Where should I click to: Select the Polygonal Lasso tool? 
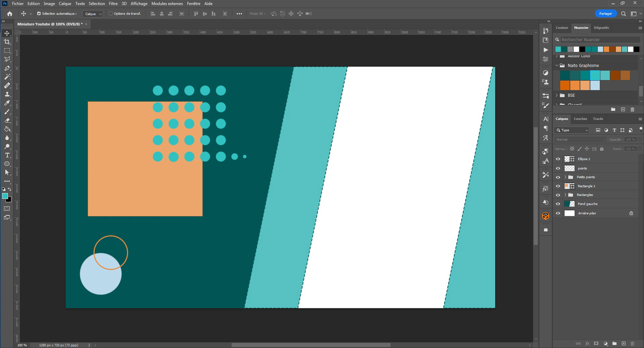click(x=7, y=59)
